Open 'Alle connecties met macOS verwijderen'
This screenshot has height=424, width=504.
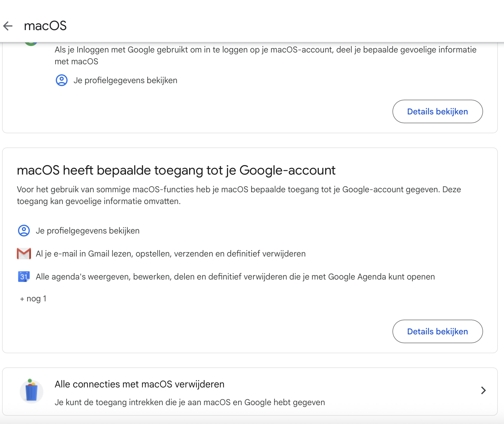[250, 392]
